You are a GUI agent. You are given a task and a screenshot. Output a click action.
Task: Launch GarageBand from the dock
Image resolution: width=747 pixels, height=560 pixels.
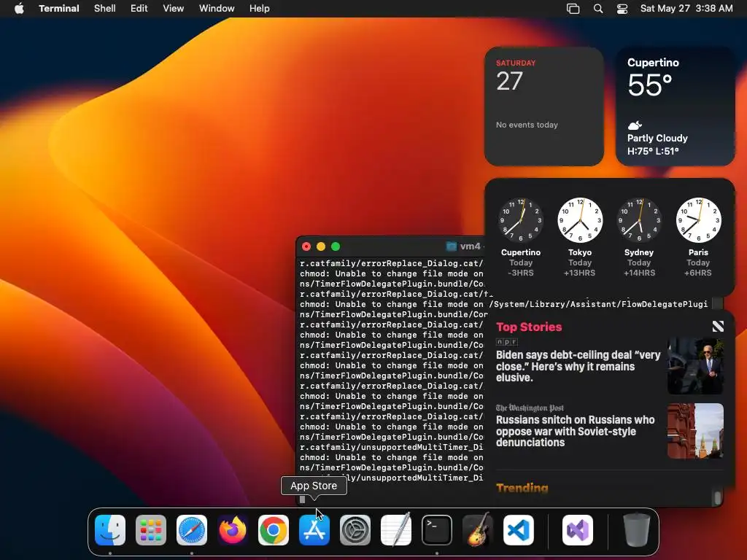pyautogui.click(x=478, y=529)
